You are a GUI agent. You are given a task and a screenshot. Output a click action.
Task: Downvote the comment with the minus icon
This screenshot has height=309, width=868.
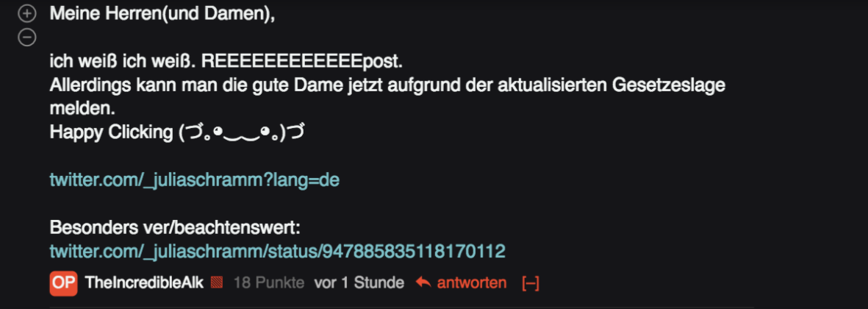26,38
